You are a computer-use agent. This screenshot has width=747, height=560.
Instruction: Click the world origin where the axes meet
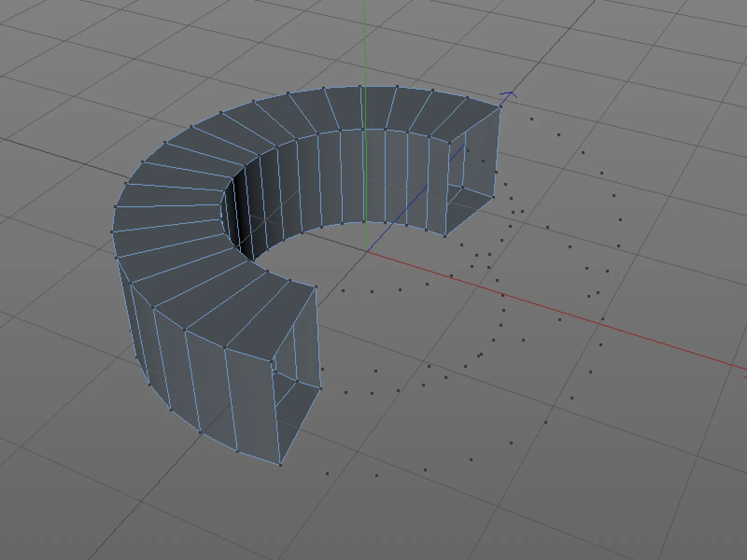(x=368, y=251)
